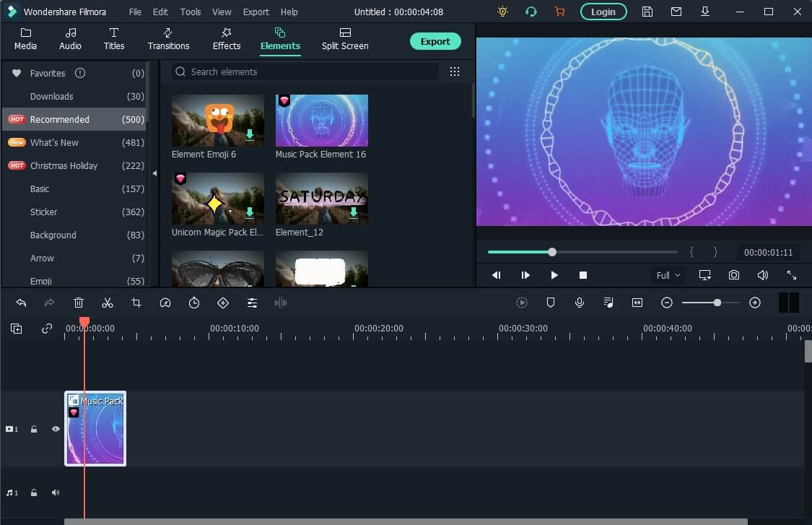Open the Full preview quality dropdown

tap(668, 275)
